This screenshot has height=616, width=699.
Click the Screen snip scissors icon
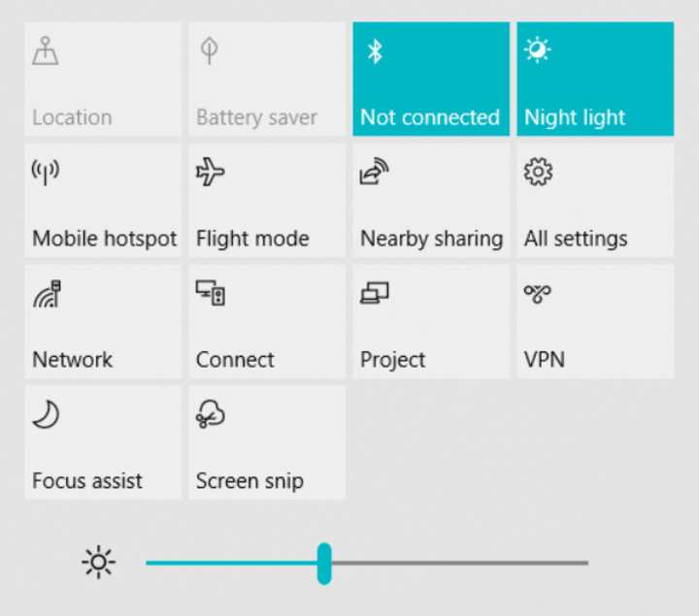[211, 414]
